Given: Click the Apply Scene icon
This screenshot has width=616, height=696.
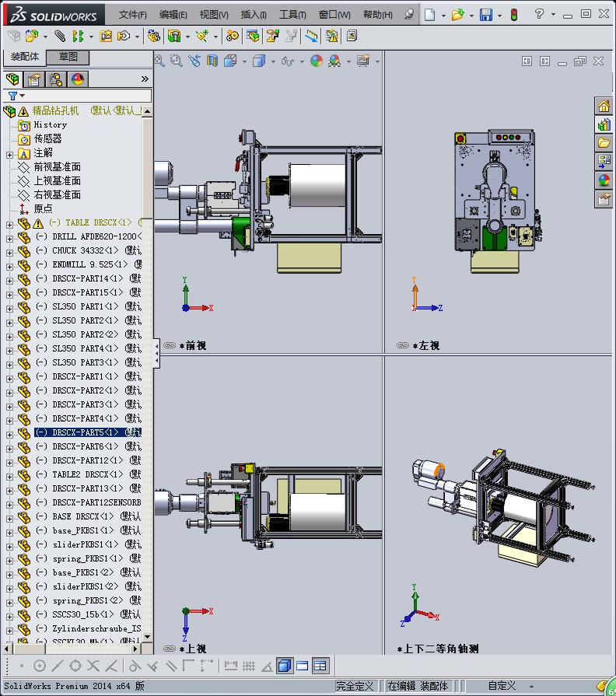Looking at the screenshot, I should click(334, 61).
